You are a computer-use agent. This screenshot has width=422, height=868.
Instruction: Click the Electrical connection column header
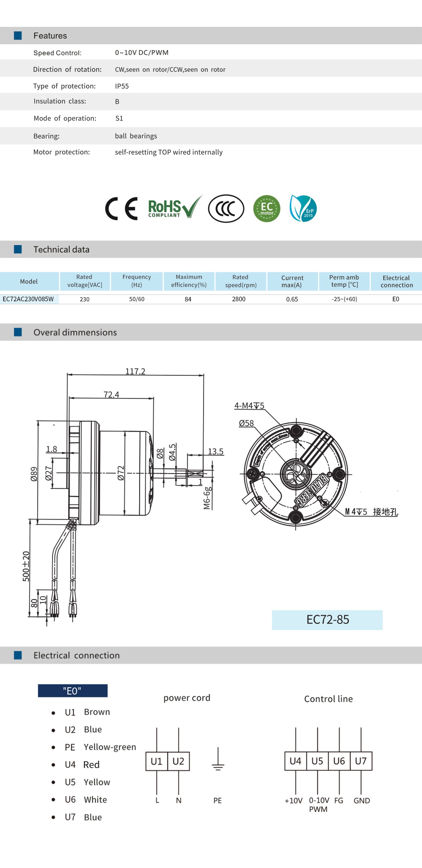396,281
